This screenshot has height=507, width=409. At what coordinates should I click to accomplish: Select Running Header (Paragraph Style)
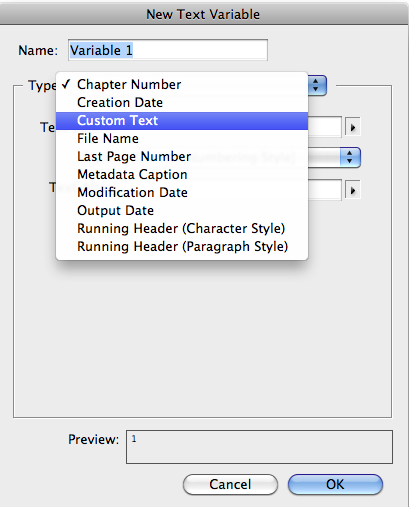coord(182,247)
